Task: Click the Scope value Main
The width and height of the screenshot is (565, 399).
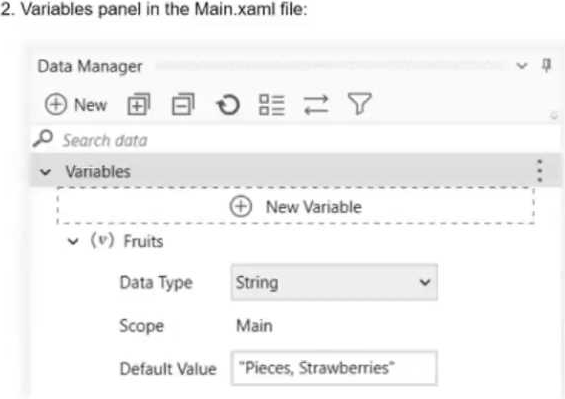Action: point(254,326)
